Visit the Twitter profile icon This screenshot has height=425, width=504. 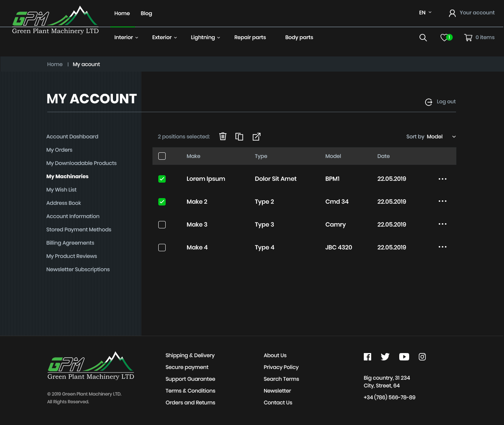pos(385,357)
